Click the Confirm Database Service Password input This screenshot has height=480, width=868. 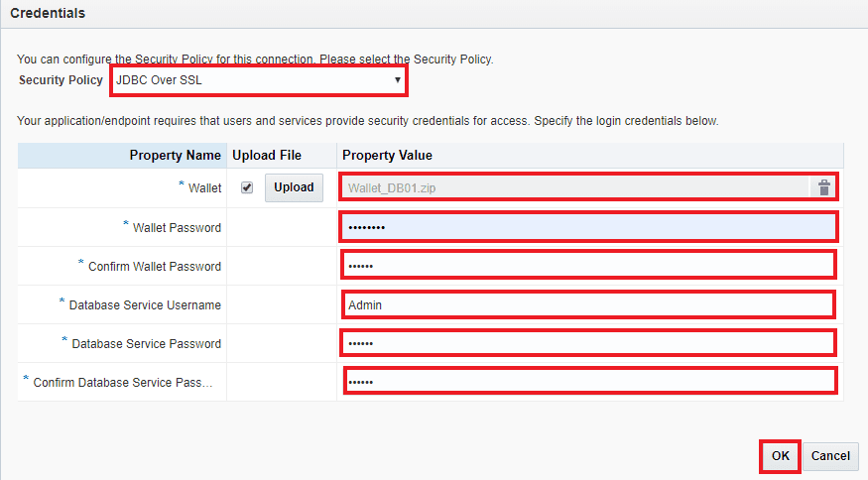588,382
